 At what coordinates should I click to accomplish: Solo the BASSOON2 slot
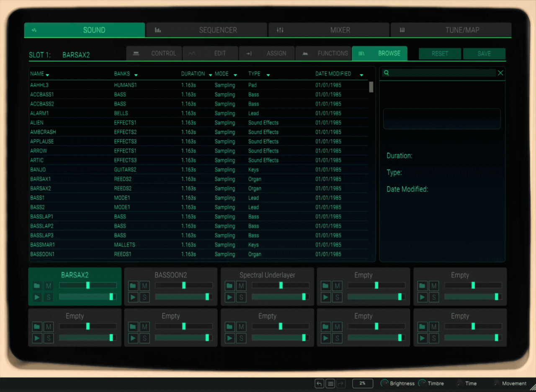(145, 297)
